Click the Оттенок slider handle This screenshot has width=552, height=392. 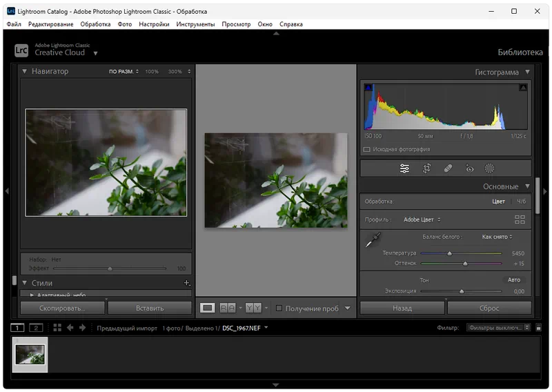pyautogui.click(x=465, y=264)
